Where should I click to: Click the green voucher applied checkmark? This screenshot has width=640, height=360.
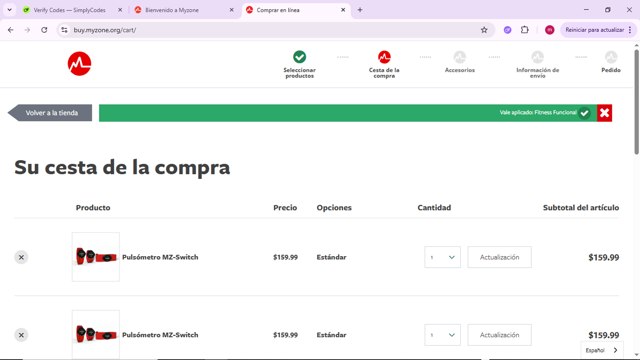(x=584, y=113)
